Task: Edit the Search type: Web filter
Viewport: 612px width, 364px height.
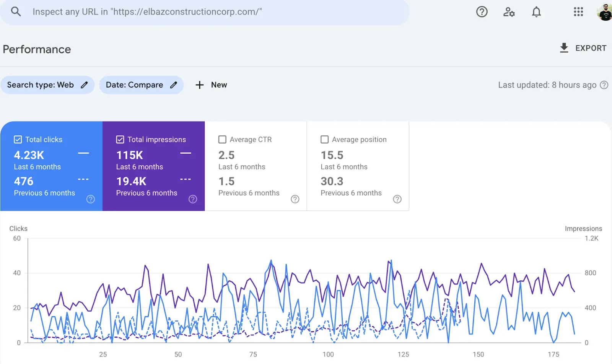Action: tap(47, 85)
